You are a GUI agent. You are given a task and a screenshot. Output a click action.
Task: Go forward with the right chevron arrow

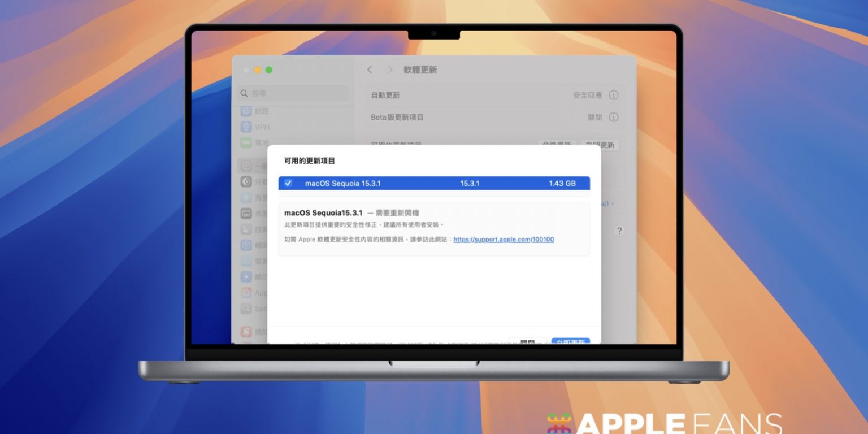point(389,70)
